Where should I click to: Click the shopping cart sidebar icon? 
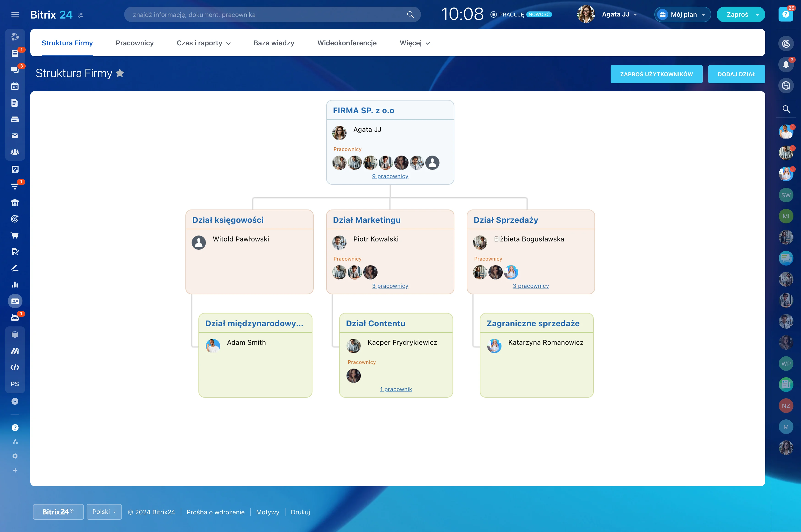pos(15,235)
